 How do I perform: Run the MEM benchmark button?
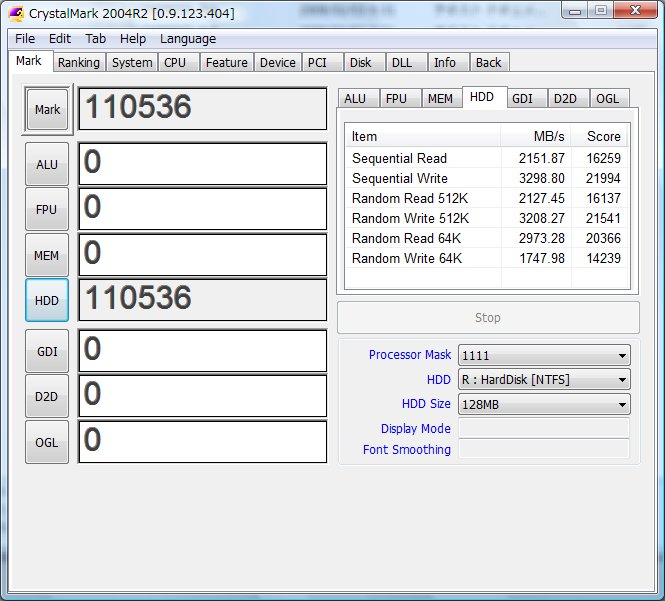tap(47, 255)
